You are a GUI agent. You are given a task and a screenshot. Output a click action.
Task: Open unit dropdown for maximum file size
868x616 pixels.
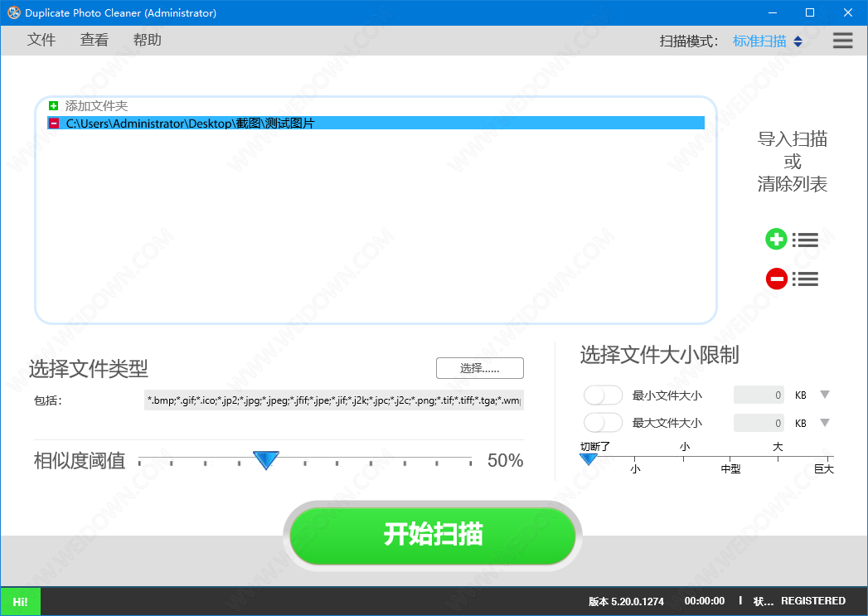(x=825, y=423)
